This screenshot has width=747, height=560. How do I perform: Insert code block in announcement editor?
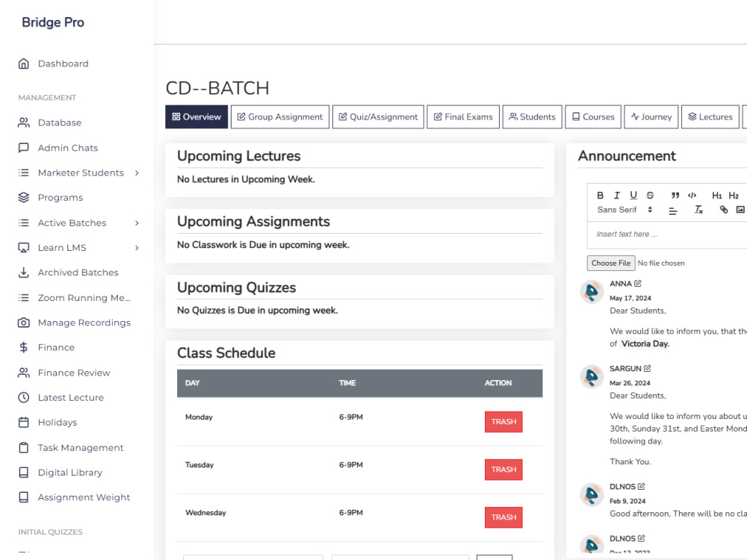coord(692,195)
